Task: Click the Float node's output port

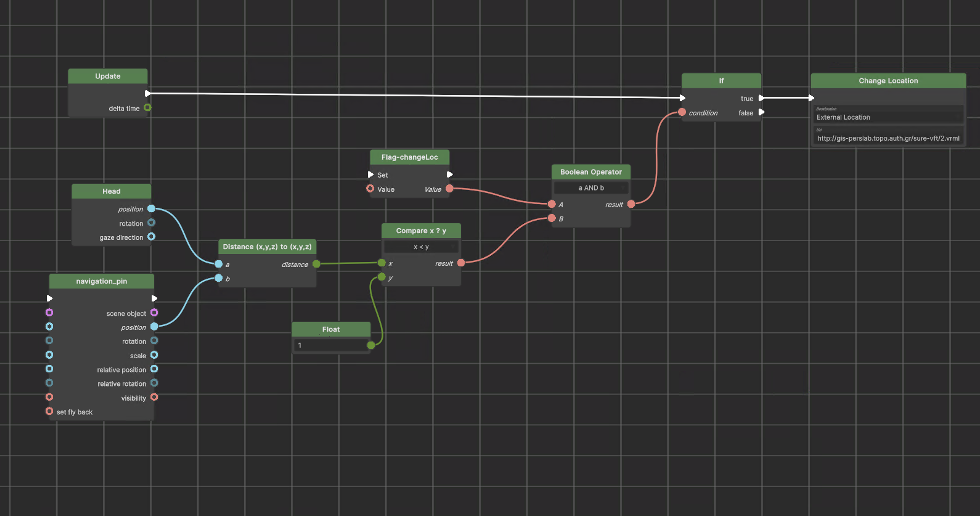Action: click(371, 345)
